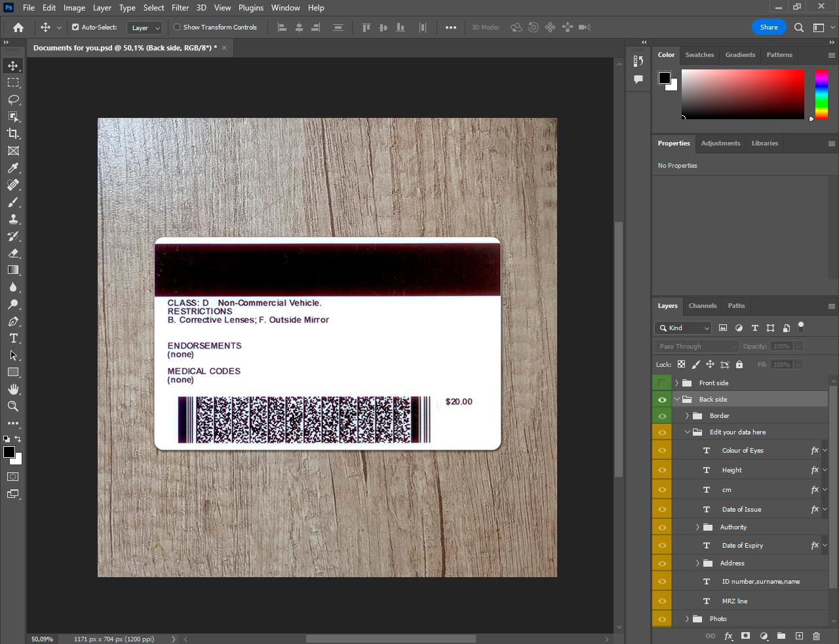This screenshot has height=644, width=839.
Task: Activate the Zoom tool
Action: 13,406
